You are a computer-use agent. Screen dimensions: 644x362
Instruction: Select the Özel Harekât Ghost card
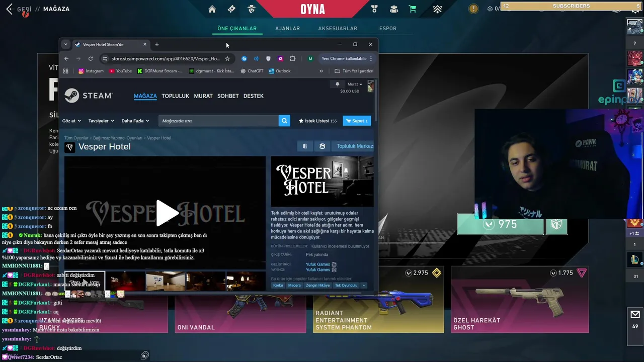(520, 300)
